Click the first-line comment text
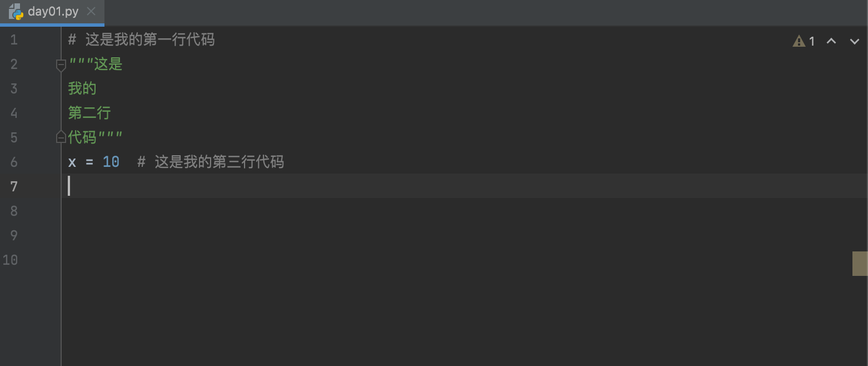Image resolution: width=868 pixels, height=366 pixels. coord(141,40)
